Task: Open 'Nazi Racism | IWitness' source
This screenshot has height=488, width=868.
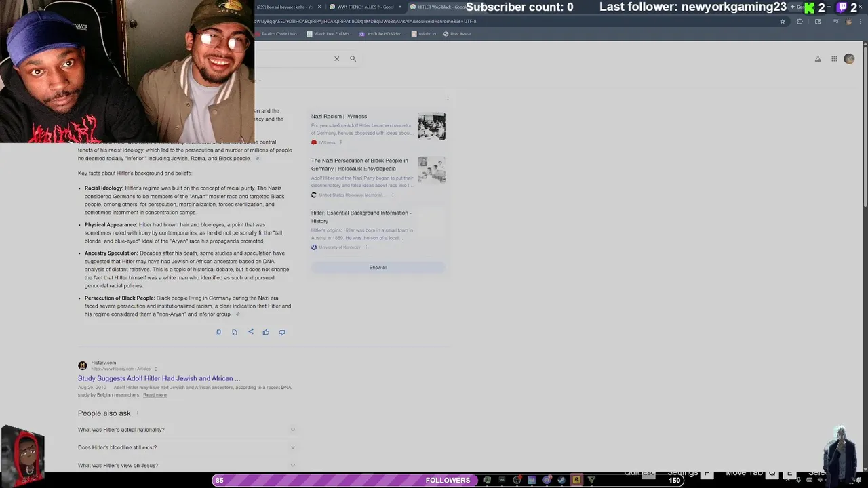Action: click(339, 117)
